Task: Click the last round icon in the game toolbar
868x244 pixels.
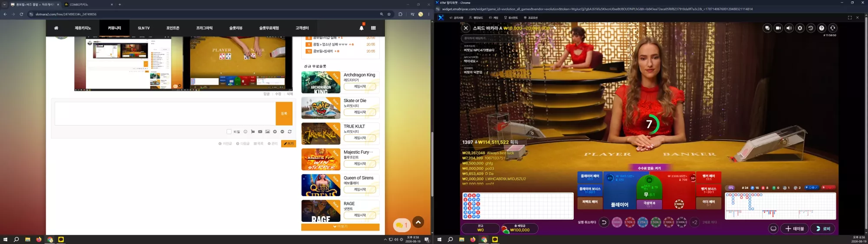Action: tap(832, 28)
